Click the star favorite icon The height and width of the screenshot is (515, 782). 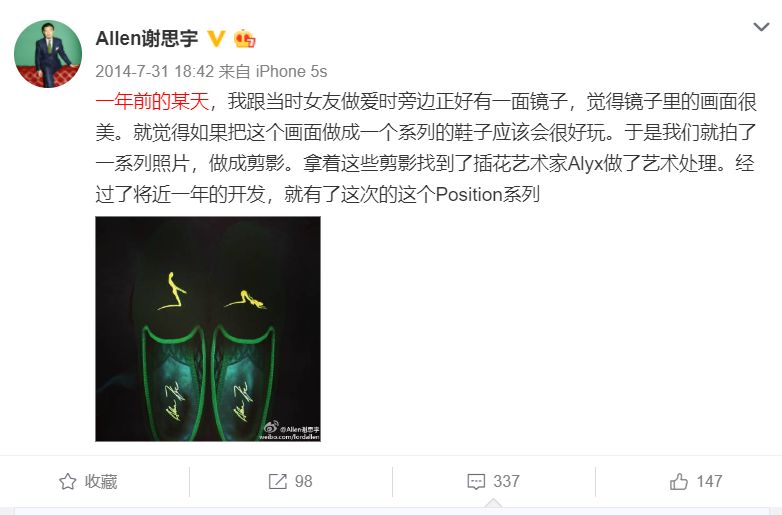[x=67, y=482]
